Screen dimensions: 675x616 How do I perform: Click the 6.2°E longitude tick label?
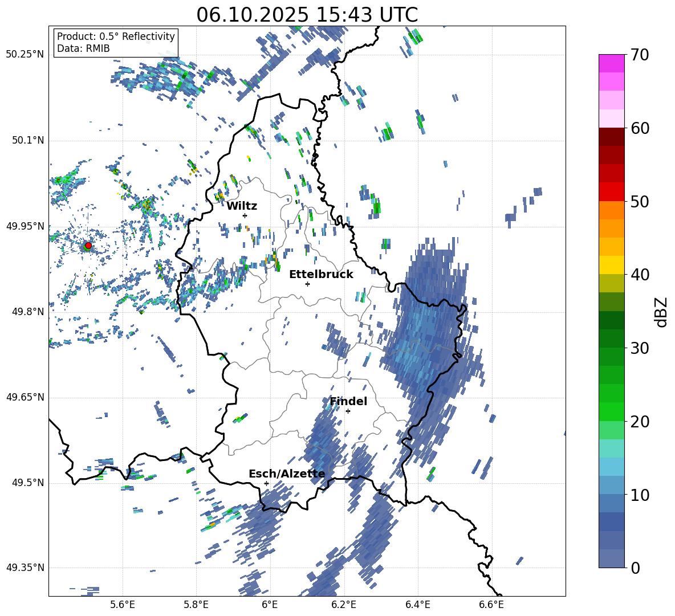point(344,605)
